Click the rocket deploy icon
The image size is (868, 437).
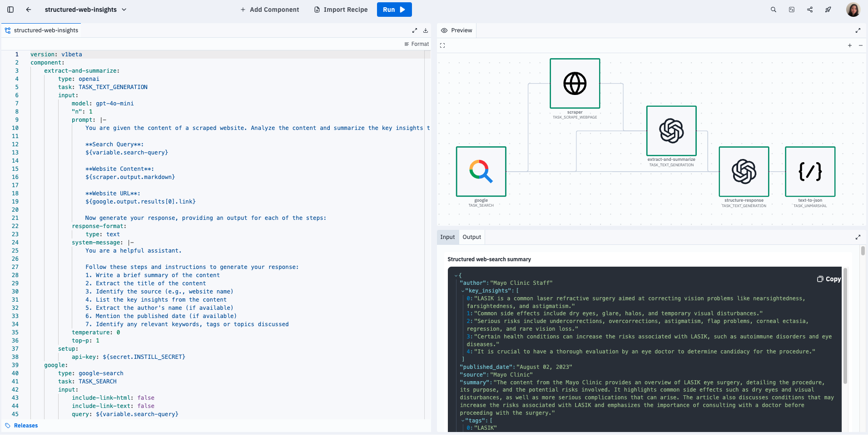click(x=828, y=10)
